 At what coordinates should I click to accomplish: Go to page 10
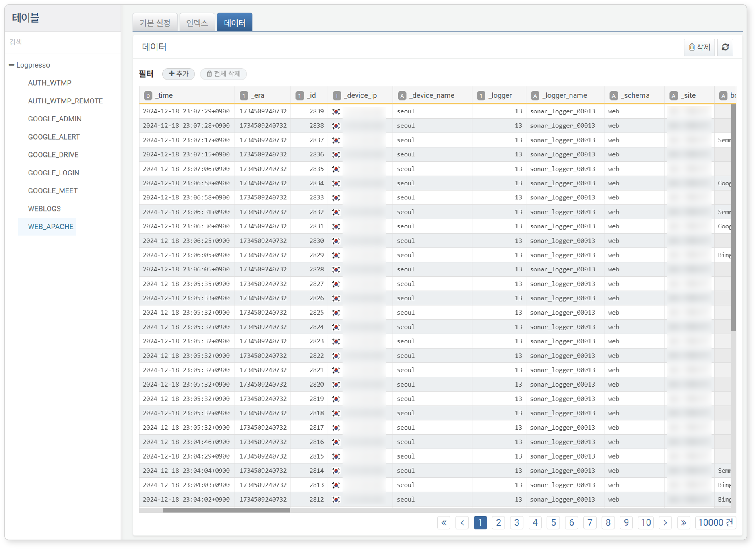(646, 523)
